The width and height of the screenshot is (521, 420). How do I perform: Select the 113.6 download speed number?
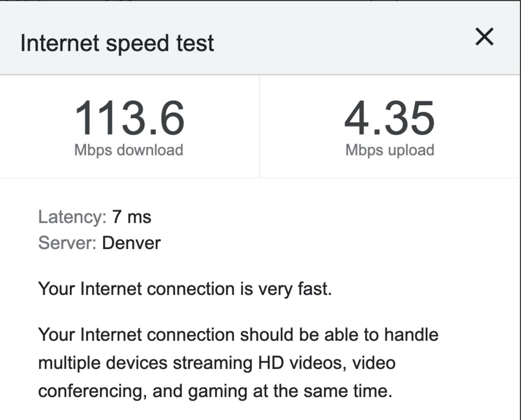point(129,118)
